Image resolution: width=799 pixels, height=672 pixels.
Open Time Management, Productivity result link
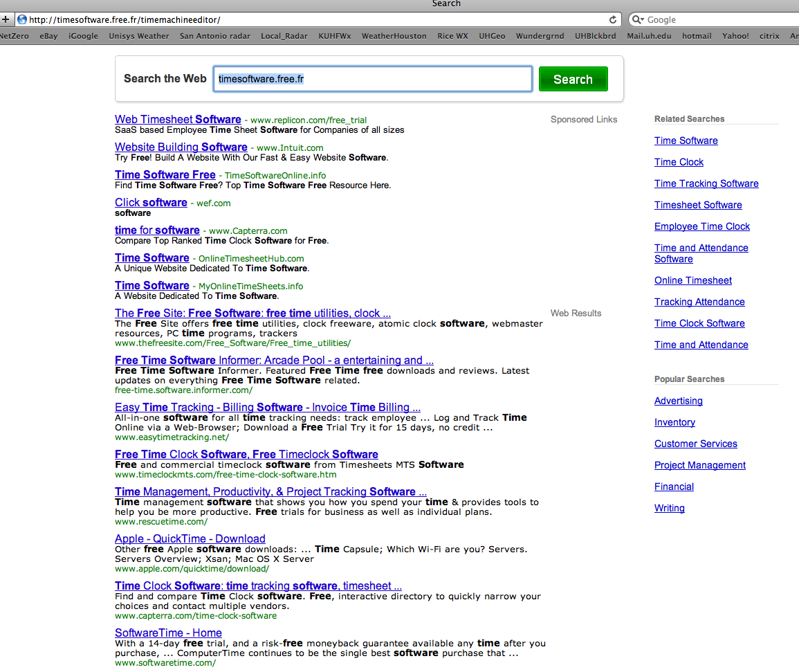270,491
